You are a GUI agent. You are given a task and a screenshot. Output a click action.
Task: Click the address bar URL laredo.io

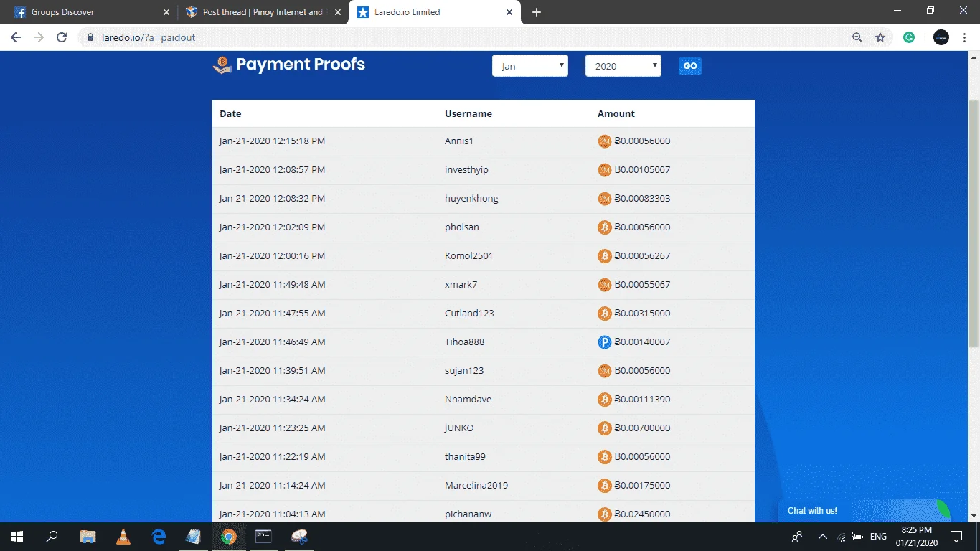coord(149,37)
